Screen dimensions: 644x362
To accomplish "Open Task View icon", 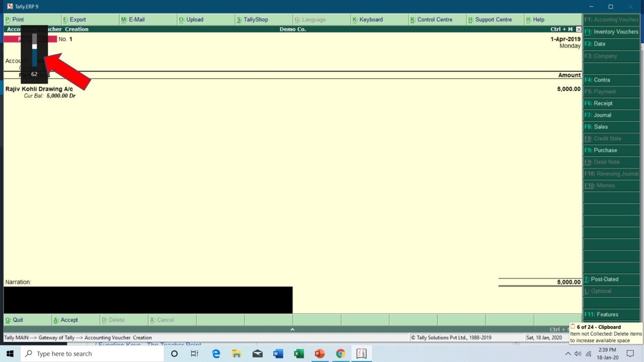I will coord(195,354).
